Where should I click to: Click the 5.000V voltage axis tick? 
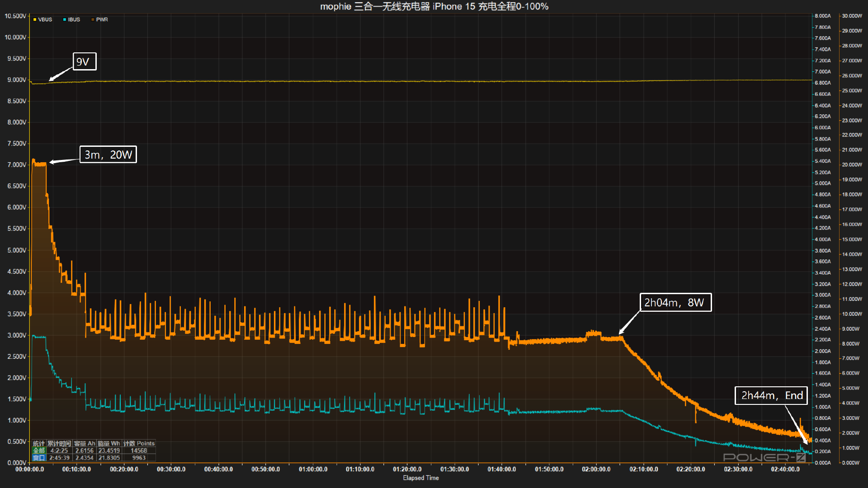coord(17,250)
